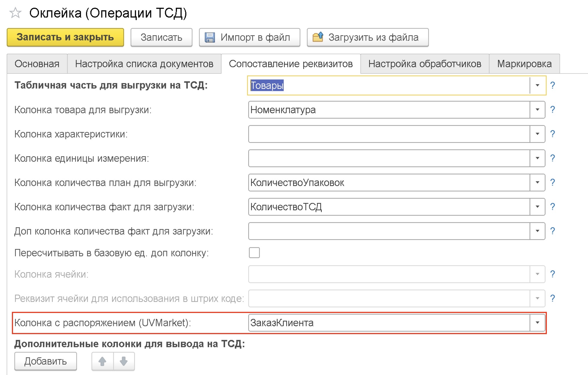Expand КоличествоТСД dropdown arrow

[538, 207]
